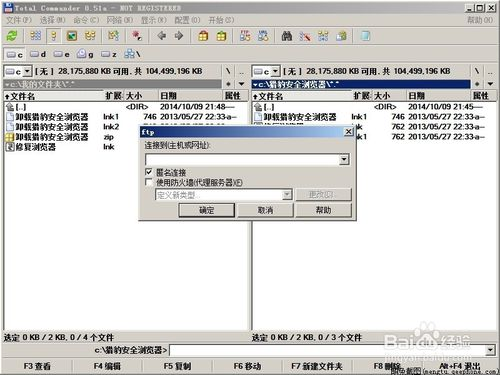Click the FTP connect toolbar icon
Image resolution: width=500 pixels, height=375 pixels.
coord(245,36)
